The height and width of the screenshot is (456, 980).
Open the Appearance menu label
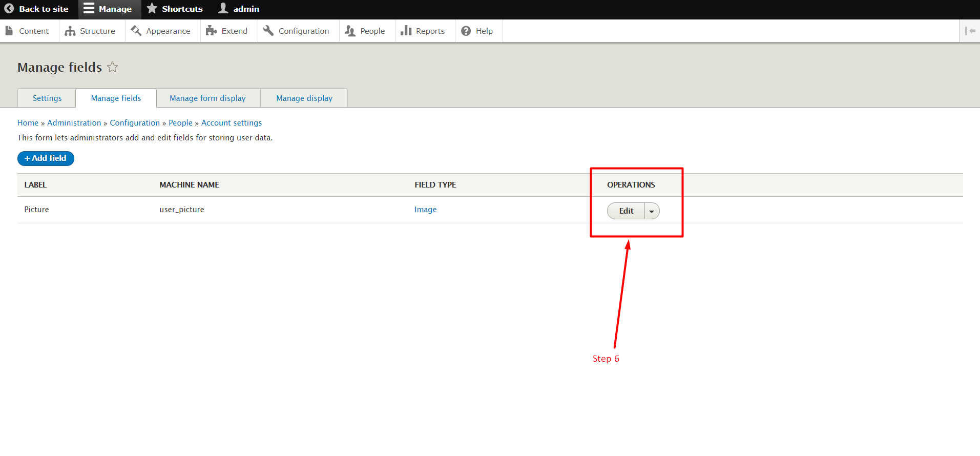point(168,31)
